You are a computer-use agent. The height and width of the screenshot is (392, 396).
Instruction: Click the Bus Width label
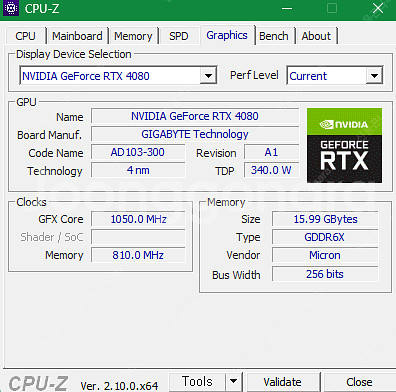[x=236, y=275]
